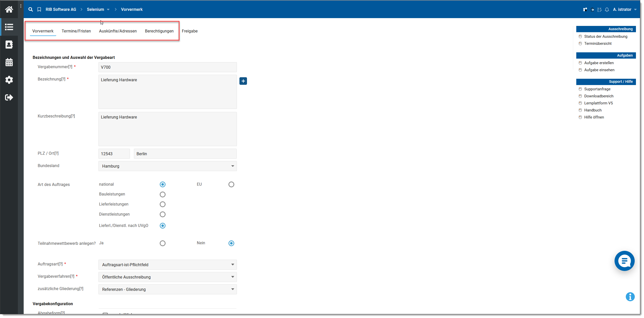Choose Ja for Teilnahmewettbewerb
Screen dimensions: 644x318
(163, 243)
